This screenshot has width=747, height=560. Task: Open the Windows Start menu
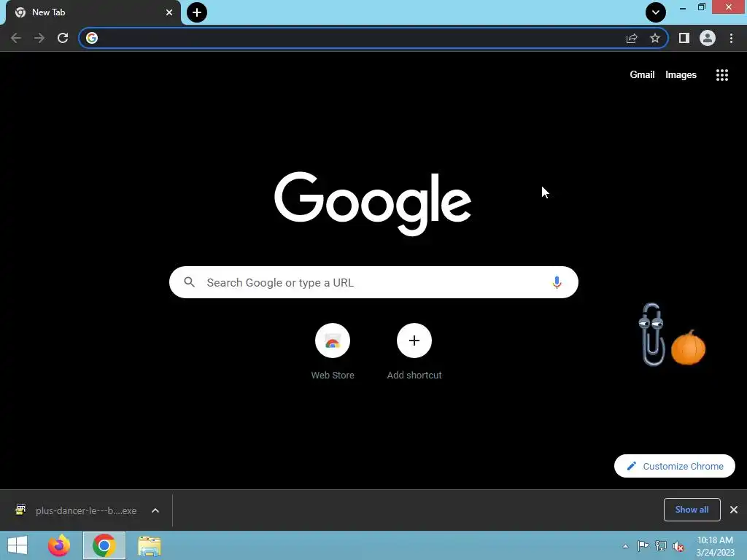(18, 545)
